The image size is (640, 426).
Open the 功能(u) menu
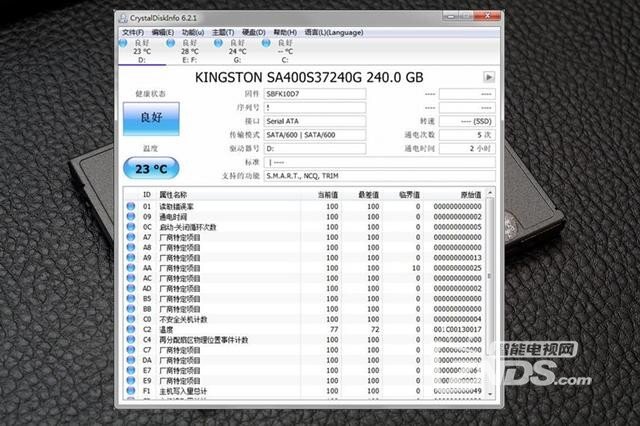point(193,32)
